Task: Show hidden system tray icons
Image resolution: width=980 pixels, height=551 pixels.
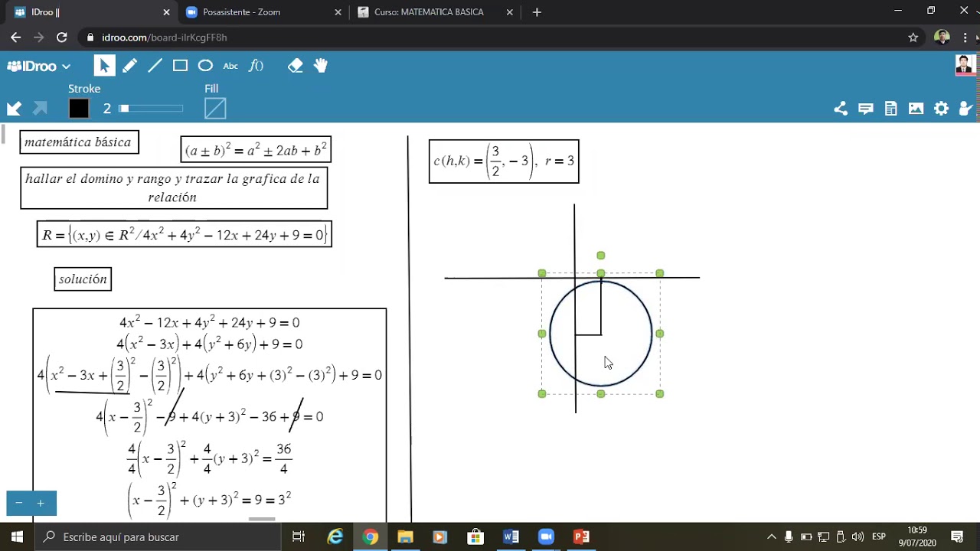Action: tap(772, 536)
